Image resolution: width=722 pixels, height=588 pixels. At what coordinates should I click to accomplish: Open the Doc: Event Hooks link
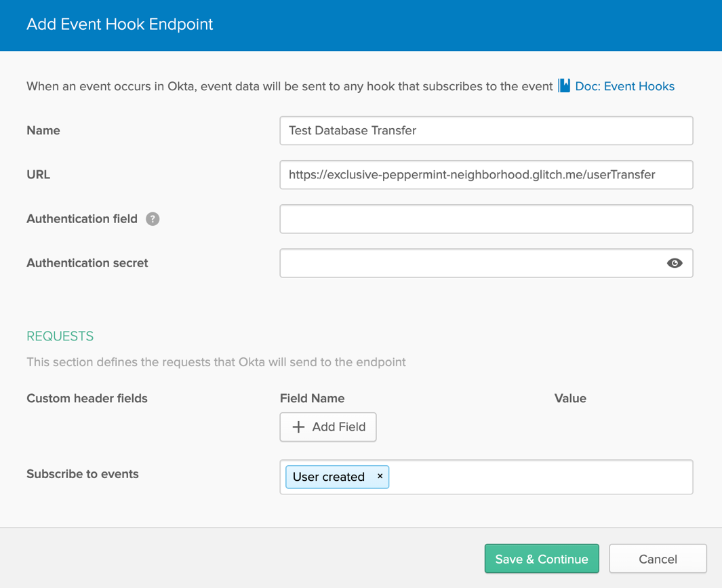coord(624,86)
